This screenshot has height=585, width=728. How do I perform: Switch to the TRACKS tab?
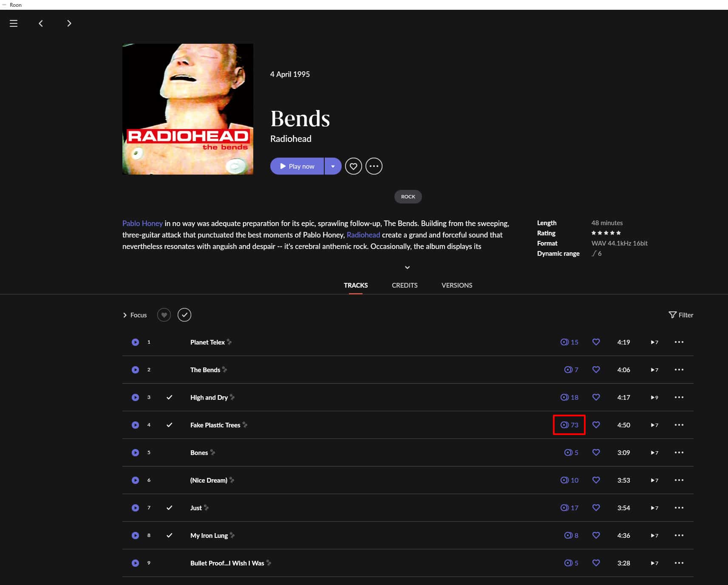click(356, 285)
